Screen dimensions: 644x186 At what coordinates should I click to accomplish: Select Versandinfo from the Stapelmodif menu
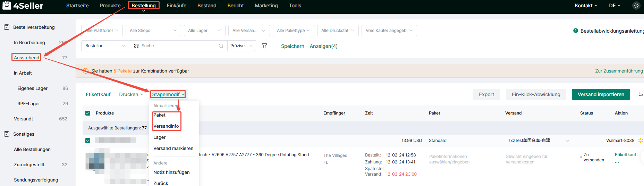(x=166, y=126)
